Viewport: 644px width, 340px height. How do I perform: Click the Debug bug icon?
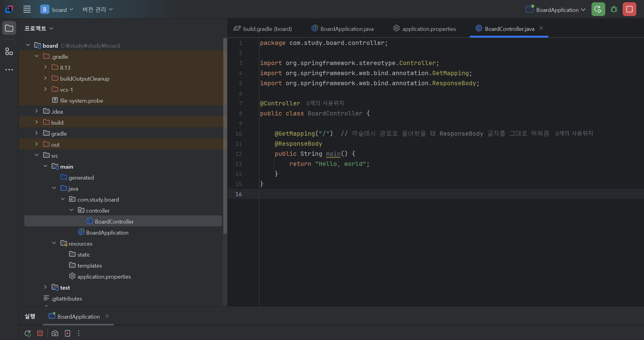click(x=614, y=9)
